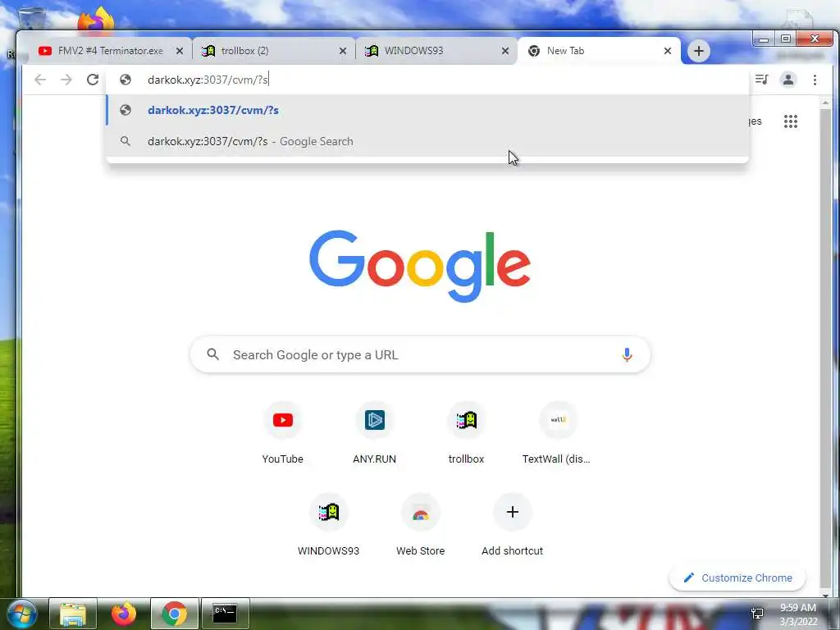Open the TextWall shortcut tile

coord(558,433)
